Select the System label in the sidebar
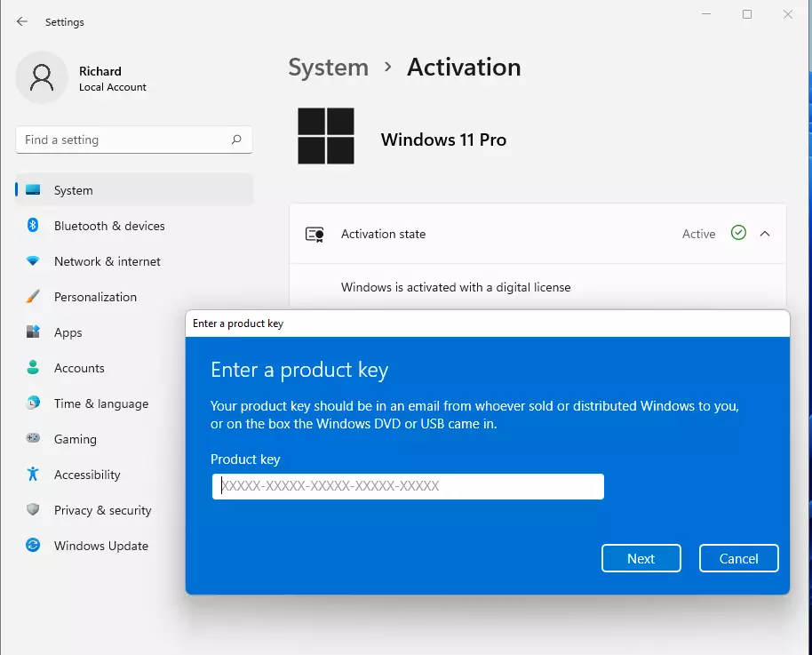 [x=74, y=191]
